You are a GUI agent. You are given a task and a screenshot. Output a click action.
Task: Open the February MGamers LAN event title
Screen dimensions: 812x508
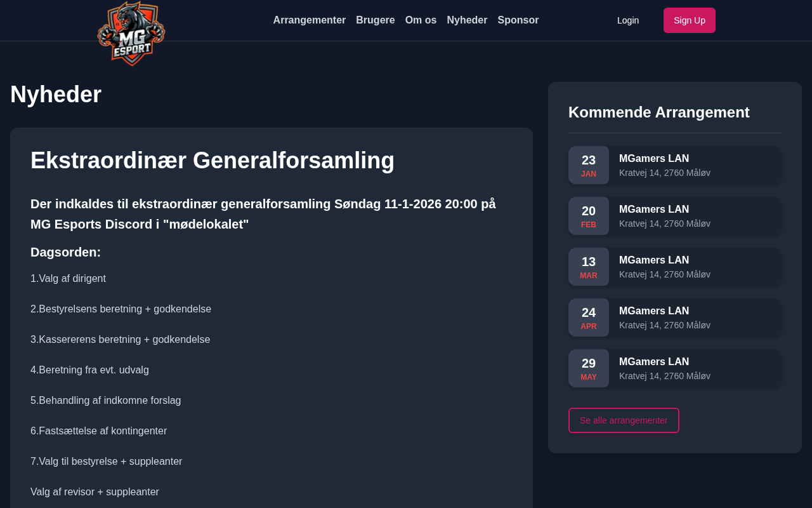coord(654,210)
